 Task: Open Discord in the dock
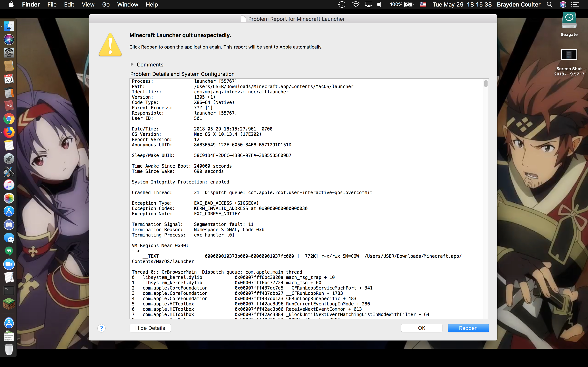[9, 224]
